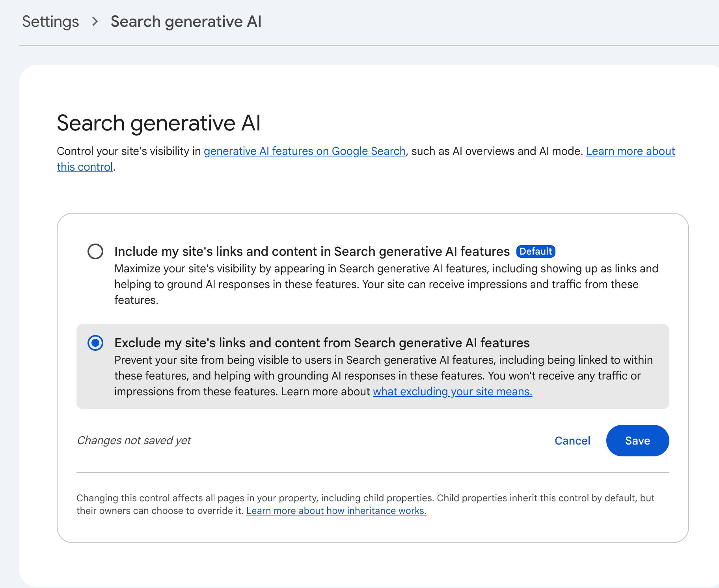Click the 'Prevent your site from being visible' description
This screenshot has height=588, width=719.
384,376
